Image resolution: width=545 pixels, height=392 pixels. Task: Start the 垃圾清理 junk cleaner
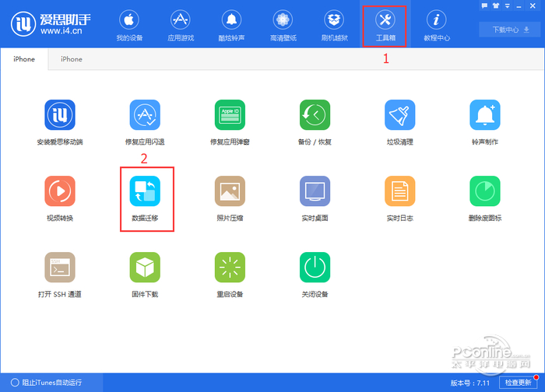click(399, 122)
